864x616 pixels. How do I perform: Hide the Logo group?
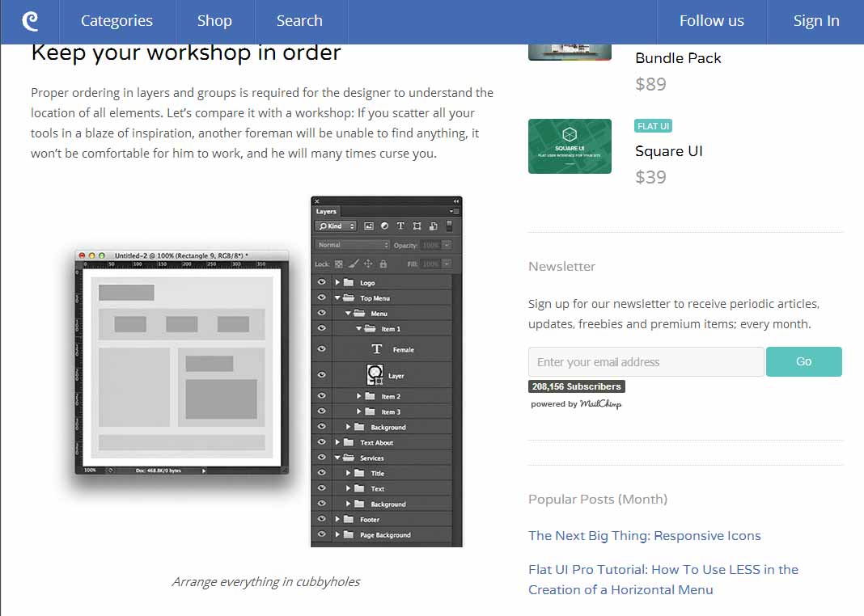pos(321,281)
